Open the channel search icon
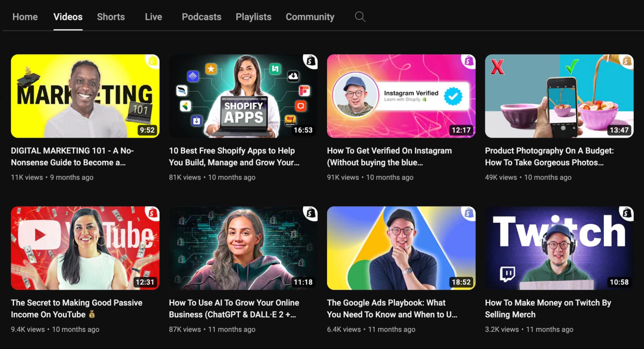This screenshot has width=644, height=349. pos(360,17)
